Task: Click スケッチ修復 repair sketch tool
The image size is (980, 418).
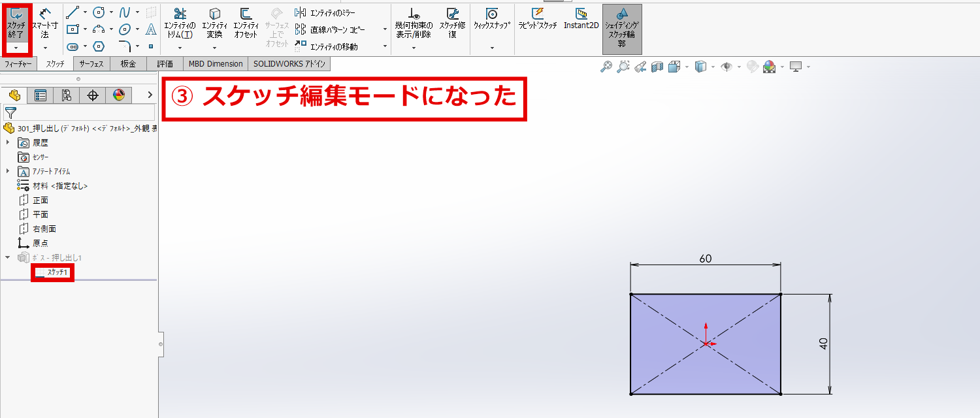Action: [452, 24]
